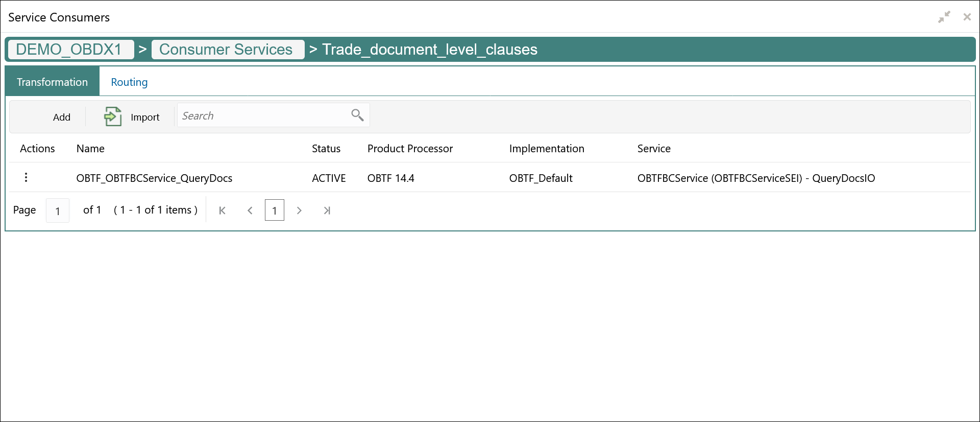Click the Import button label

point(145,117)
